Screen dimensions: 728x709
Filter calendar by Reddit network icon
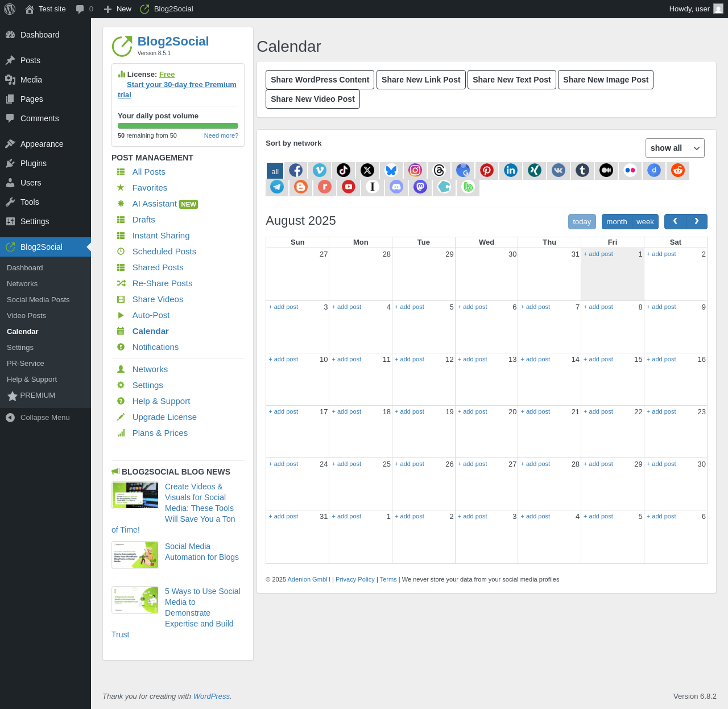(678, 170)
